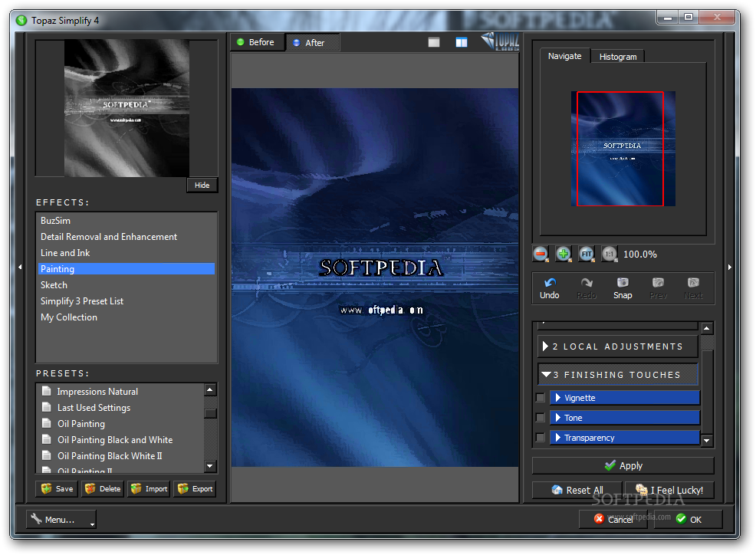Image resolution: width=756 pixels, height=555 pixels.
Task: Click the zoom in plus icon
Action: click(x=563, y=254)
